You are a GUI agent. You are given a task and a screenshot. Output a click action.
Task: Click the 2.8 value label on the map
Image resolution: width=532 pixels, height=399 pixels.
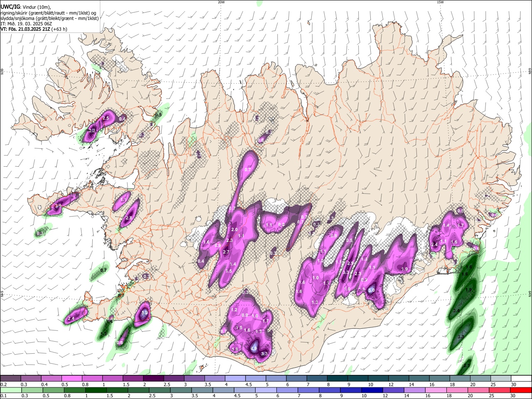pos(128,218)
